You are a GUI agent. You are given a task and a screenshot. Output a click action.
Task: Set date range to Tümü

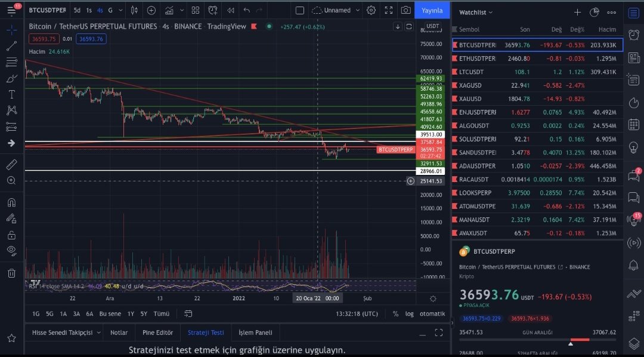pos(162,314)
